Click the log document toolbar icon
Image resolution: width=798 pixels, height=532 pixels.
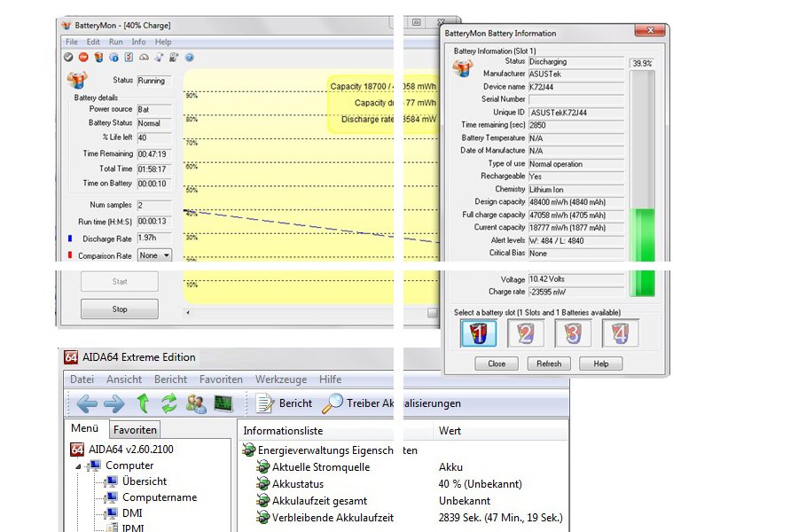[x=160, y=58]
